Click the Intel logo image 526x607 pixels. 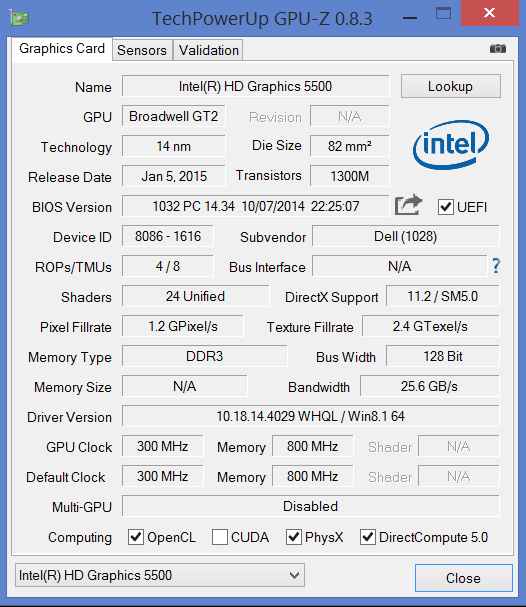(451, 144)
